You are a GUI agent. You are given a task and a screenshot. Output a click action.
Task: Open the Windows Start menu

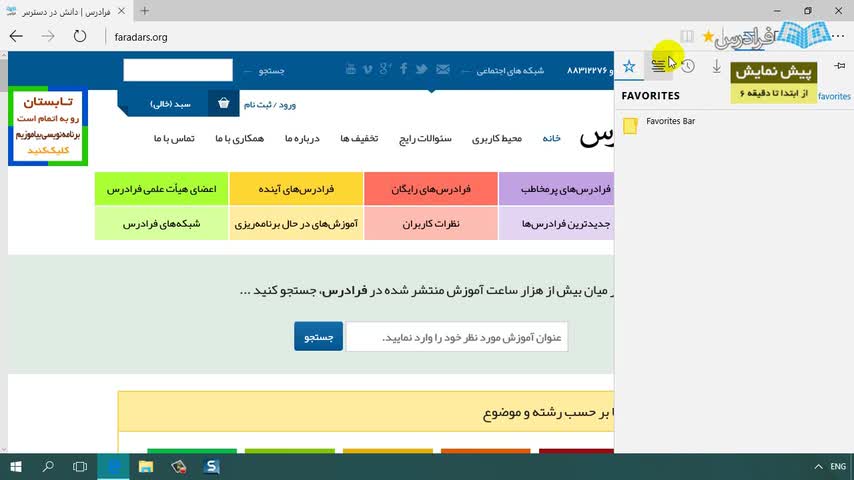pyautogui.click(x=16, y=466)
